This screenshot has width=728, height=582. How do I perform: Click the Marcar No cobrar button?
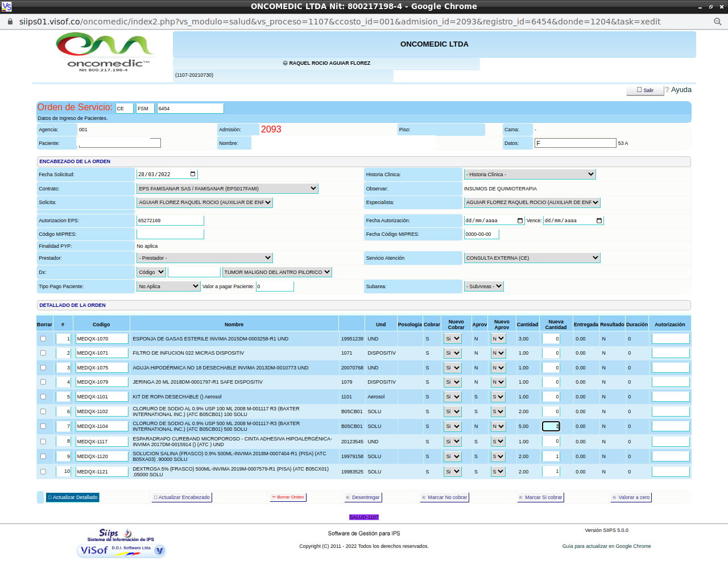click(x=444, y=497)
